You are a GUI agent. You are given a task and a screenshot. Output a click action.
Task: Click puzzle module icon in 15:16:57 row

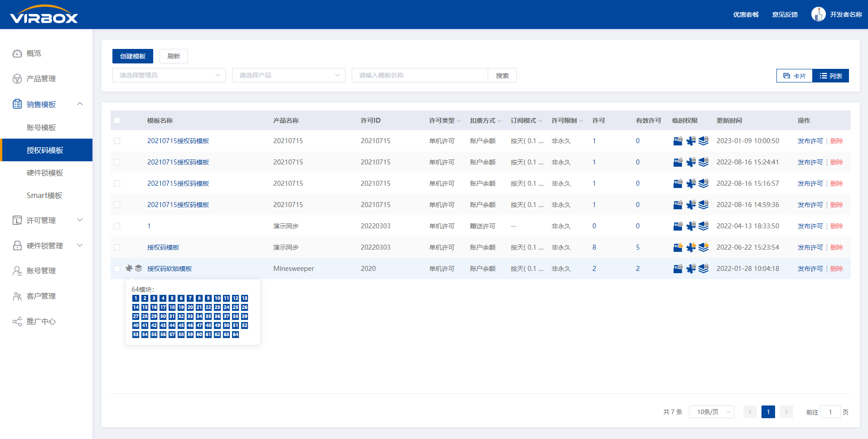pos(691,183)
